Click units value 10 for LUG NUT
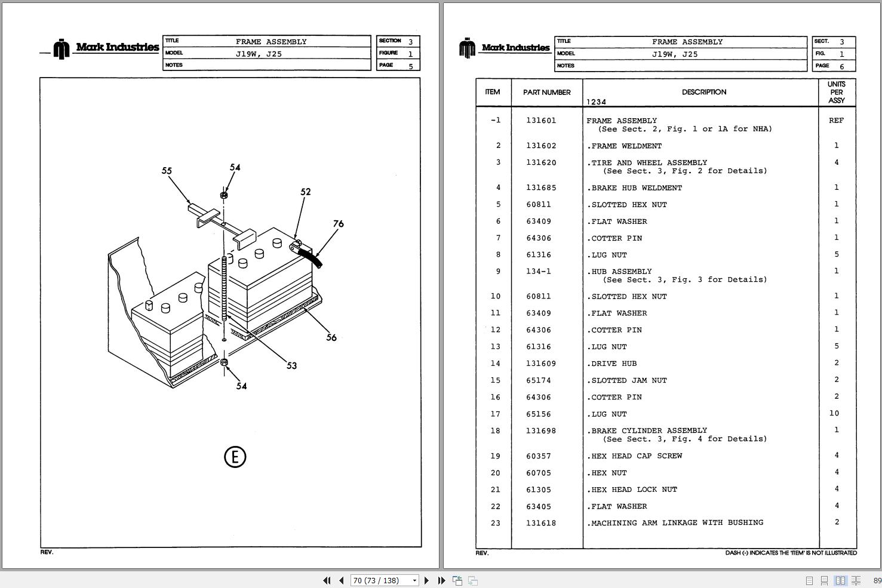This screenshot has width=882, height=588. 834,413
